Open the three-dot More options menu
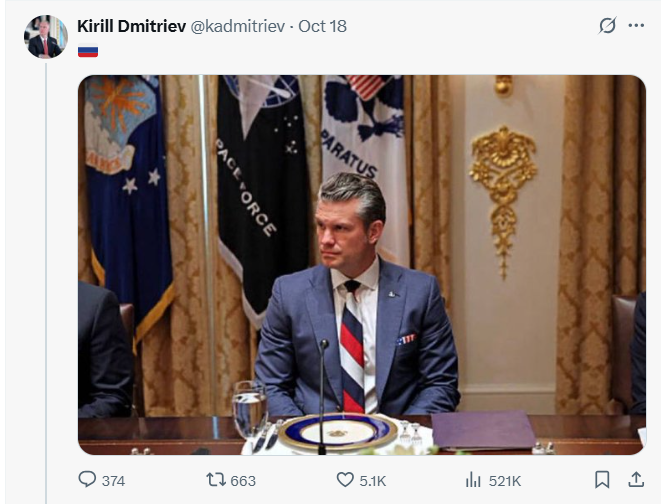661x504 pixels. tap(636, 26)
